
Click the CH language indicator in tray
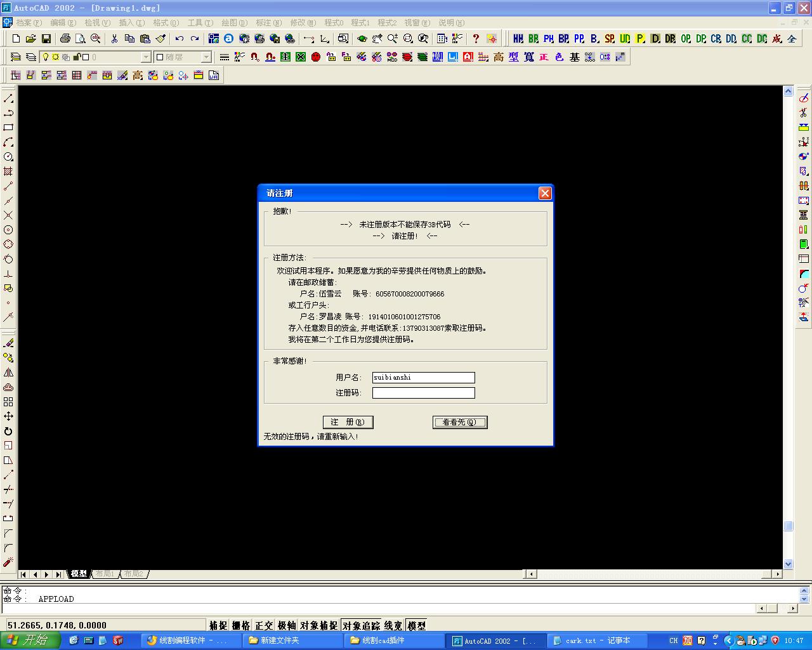(673, 640)
